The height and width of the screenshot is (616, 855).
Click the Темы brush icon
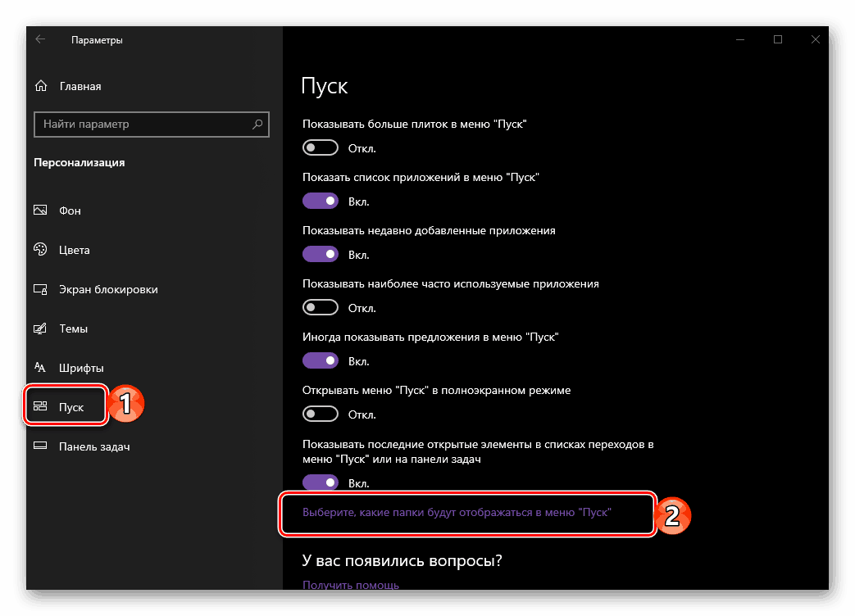pos(41,328)
